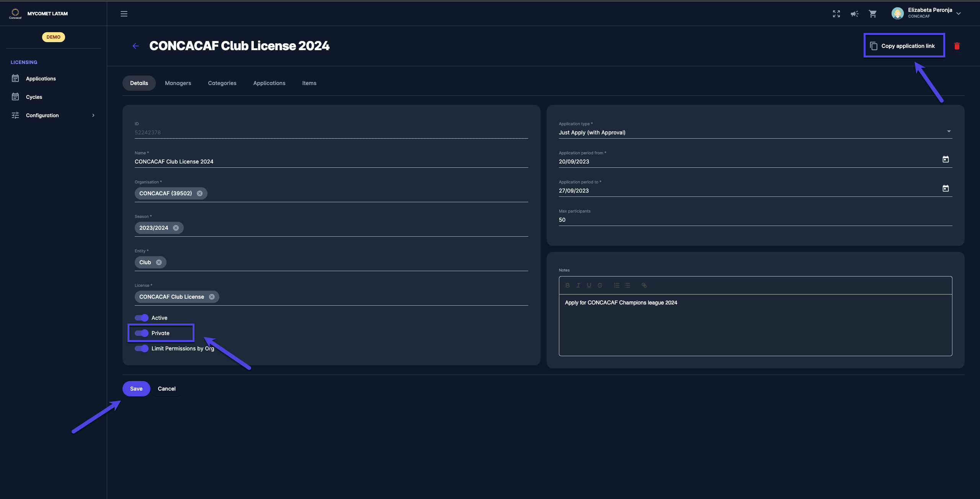
Task: Switch to the Managers tab
Action: 178,83
